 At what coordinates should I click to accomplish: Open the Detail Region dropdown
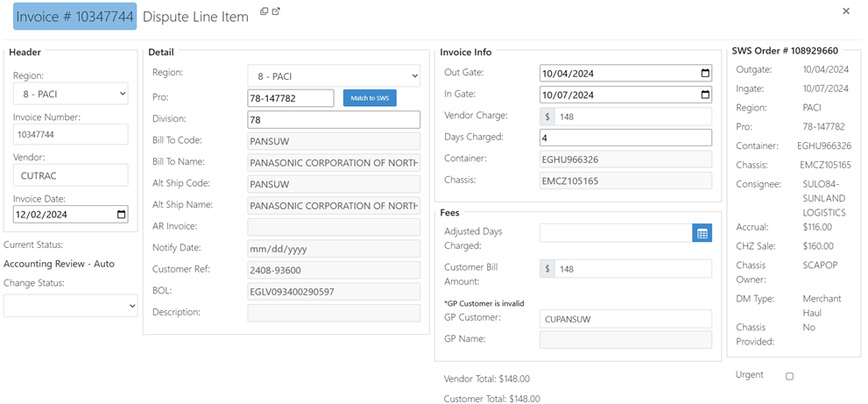click(x=334, y=76)
